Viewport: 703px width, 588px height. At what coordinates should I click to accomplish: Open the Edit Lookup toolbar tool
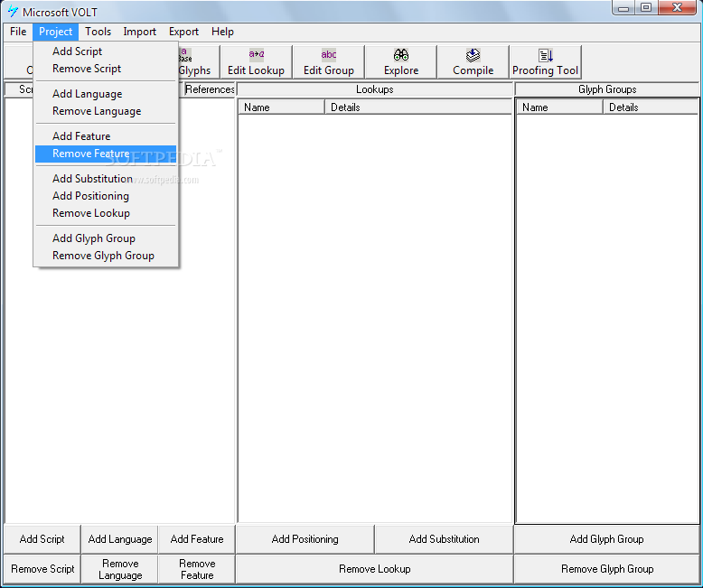(x=256, y=62)
